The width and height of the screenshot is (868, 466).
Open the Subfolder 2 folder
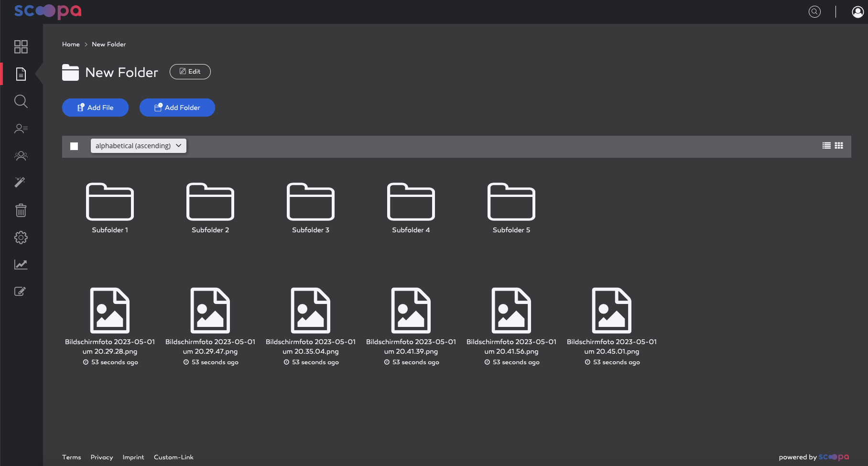tap(210, 208)
